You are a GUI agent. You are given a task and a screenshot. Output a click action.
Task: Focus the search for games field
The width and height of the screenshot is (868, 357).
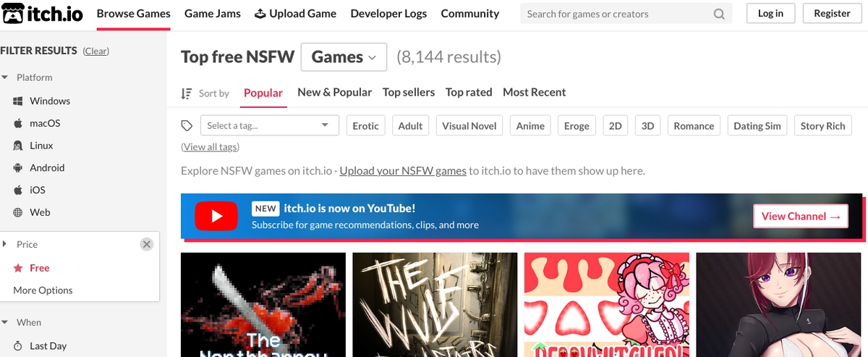pyautogui.click(x=615, y=14)
